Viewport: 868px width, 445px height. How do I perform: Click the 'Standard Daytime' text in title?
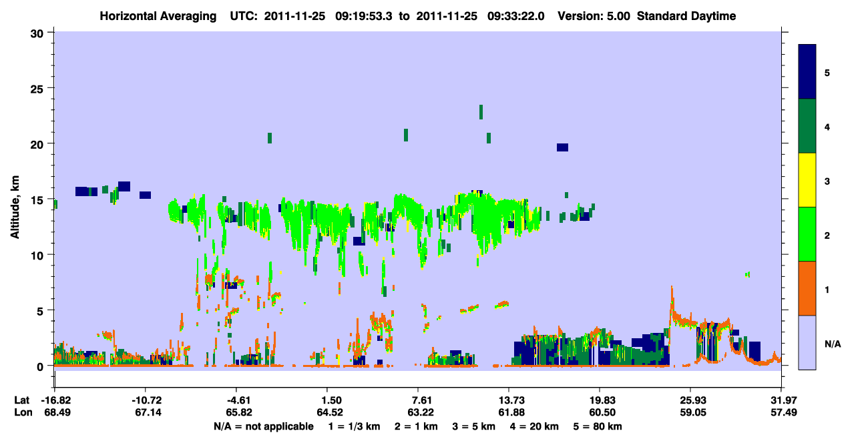tap(686, 16)
